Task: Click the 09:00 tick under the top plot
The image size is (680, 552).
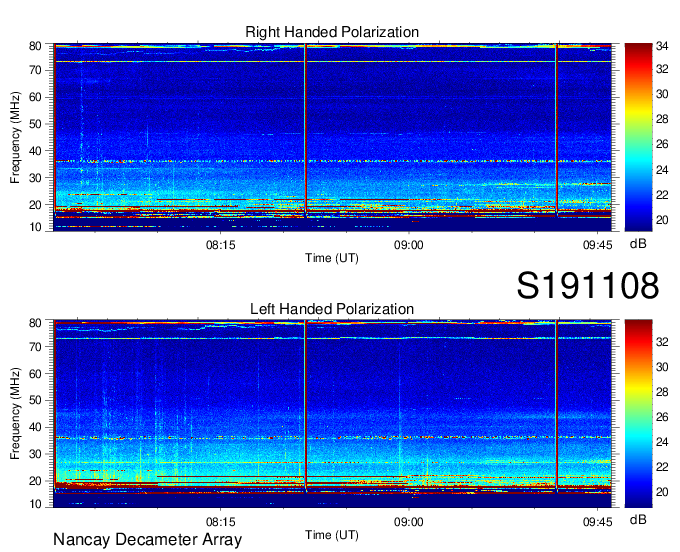Action: coord(409,245)
